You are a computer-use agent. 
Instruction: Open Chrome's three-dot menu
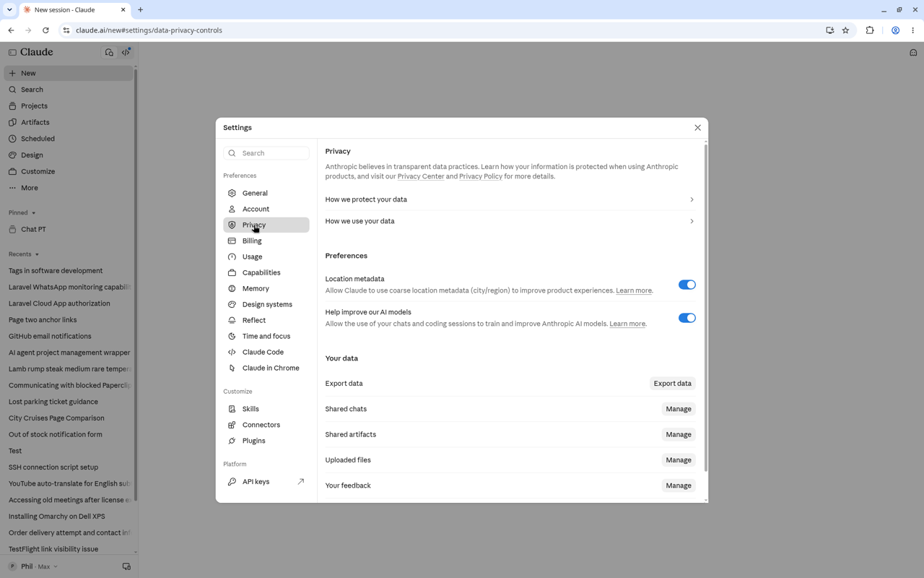913,30
